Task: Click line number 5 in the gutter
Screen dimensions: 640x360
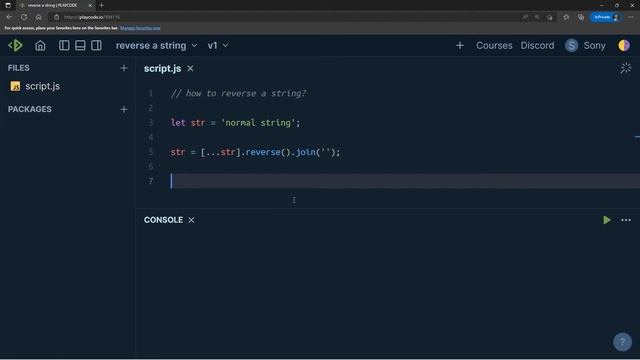Action: tap(151, 152)
